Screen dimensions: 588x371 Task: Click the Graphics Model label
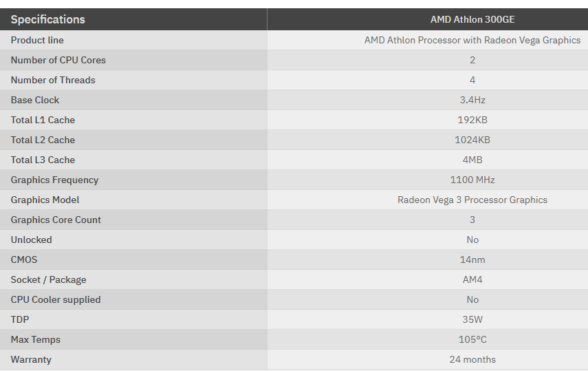coord(45,200)
